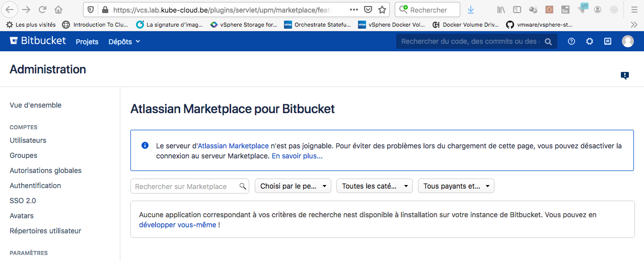Expand the Dépôts dropdown menu
The height and width of the screenshot is (261, 644).
tap(124, 42)
